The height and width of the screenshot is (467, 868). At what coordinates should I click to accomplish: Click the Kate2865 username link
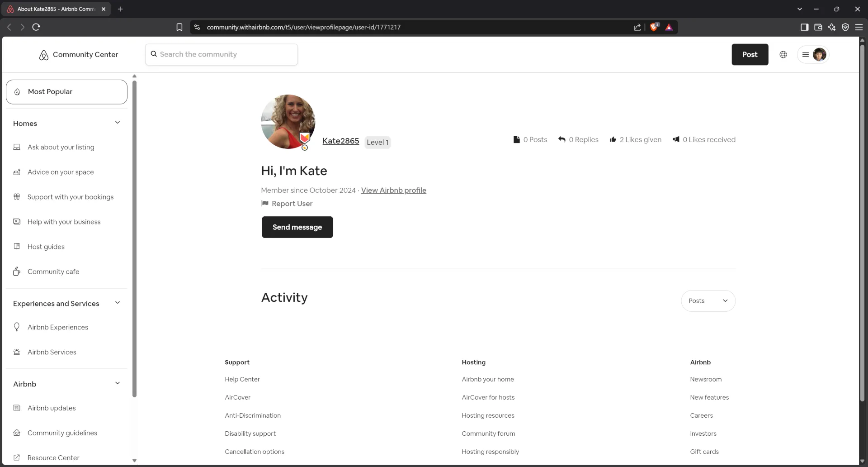click(340, 141)
